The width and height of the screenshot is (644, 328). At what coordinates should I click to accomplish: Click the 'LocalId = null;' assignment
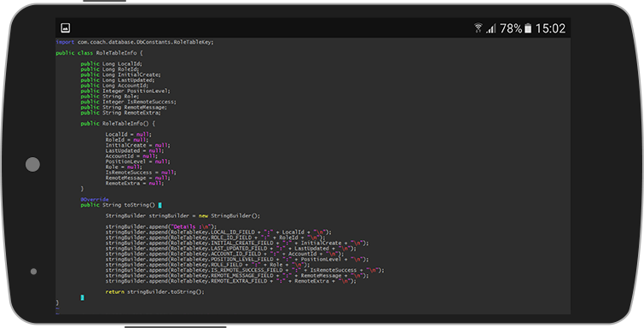tap(128, 134)
